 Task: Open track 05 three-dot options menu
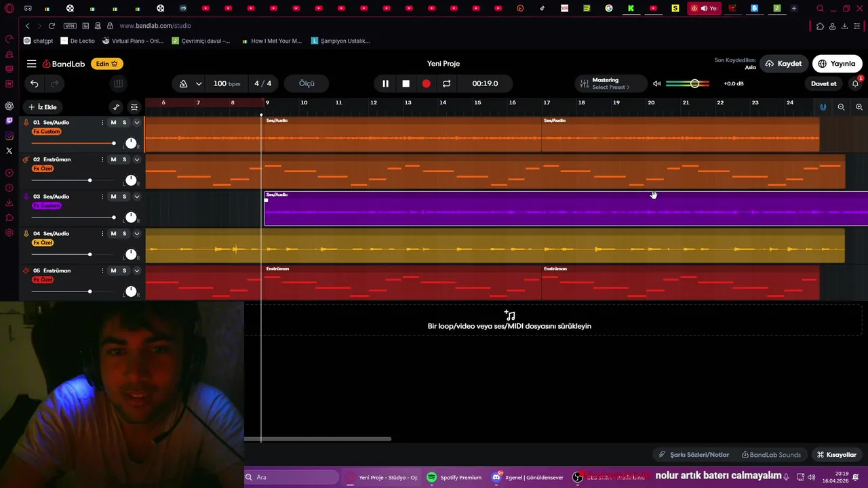pos(102,270)
